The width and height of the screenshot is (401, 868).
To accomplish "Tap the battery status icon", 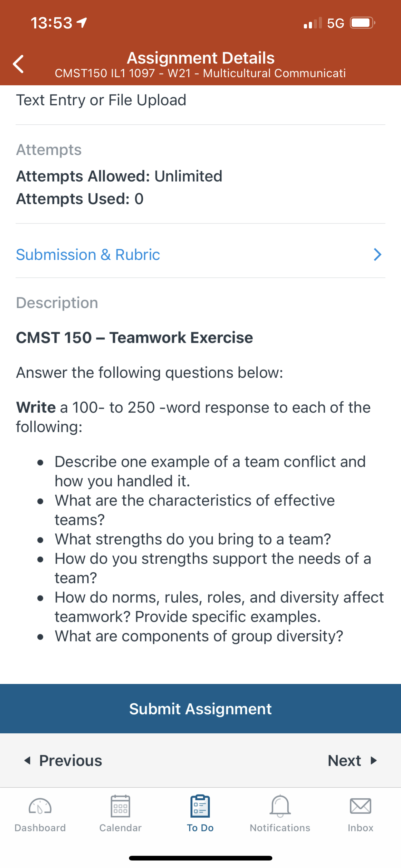I will pyautogui.click(x=363, y=23).
